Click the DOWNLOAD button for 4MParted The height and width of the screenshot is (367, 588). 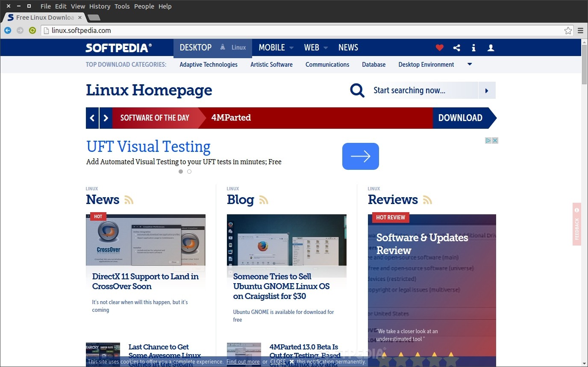460,118
